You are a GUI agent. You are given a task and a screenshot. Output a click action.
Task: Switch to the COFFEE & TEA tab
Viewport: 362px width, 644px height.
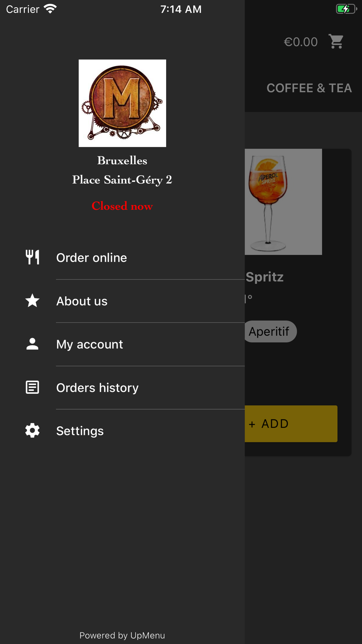(x=309, y=88)
